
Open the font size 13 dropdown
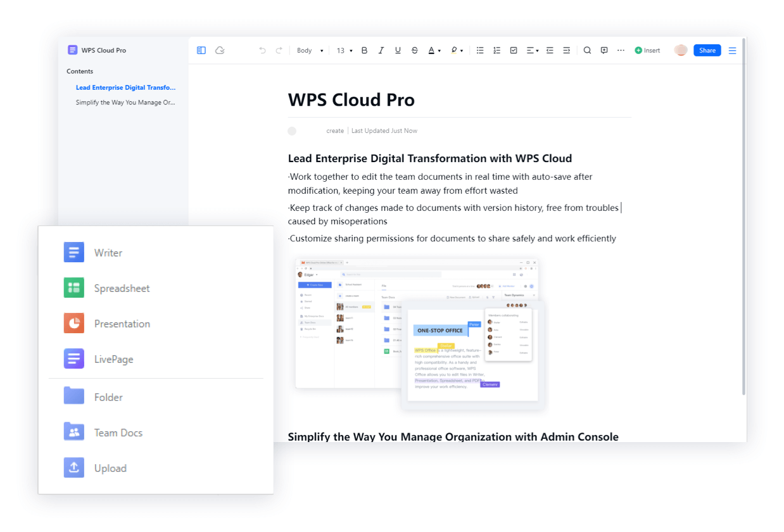pos(345,51)
